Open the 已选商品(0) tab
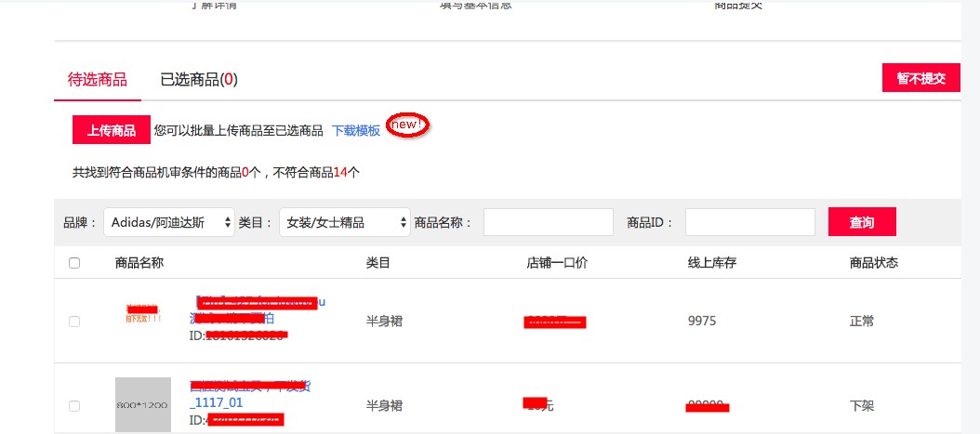 coord(199,80)
